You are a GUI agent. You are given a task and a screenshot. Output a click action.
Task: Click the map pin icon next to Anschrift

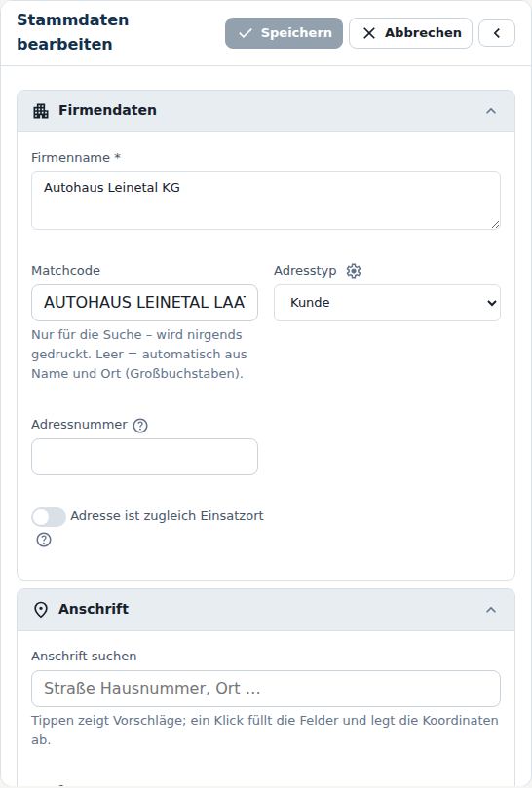click(41, 609)
